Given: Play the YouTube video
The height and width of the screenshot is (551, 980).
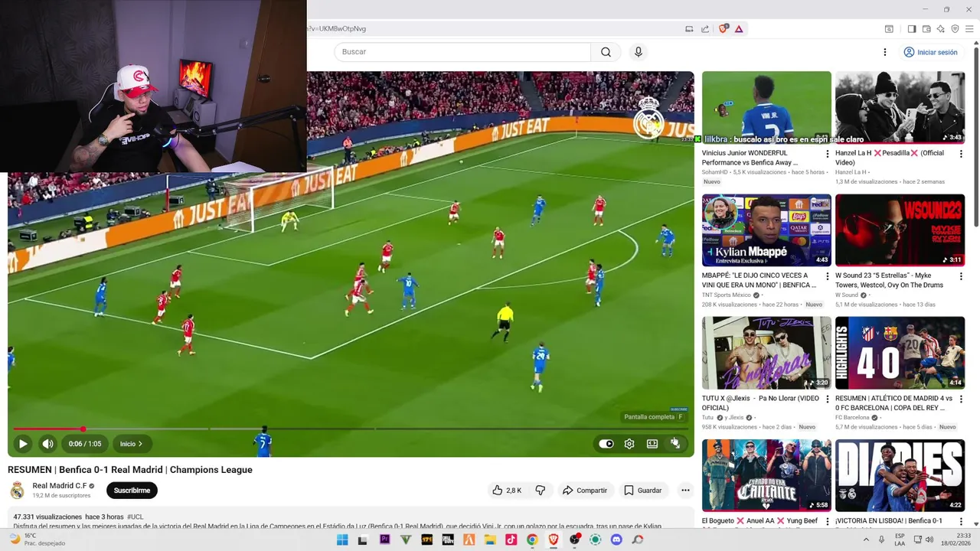Looking at the screenshot, I should point(23,444).
